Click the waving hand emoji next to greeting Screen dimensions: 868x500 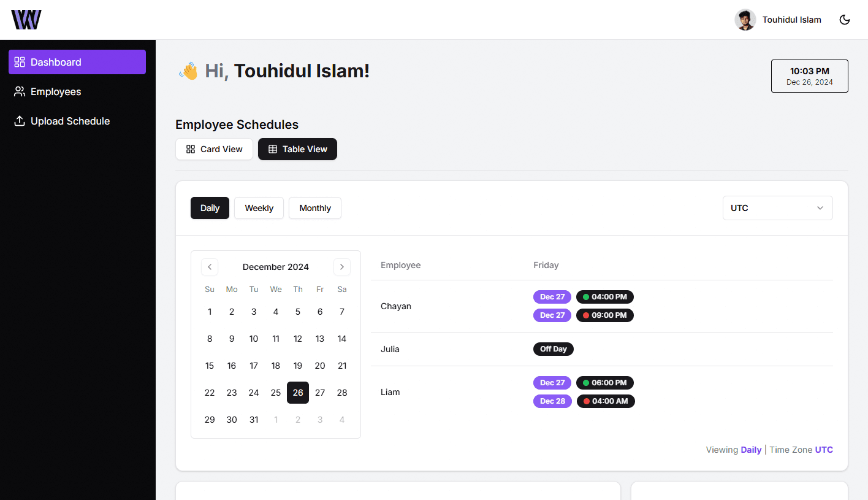188,71
